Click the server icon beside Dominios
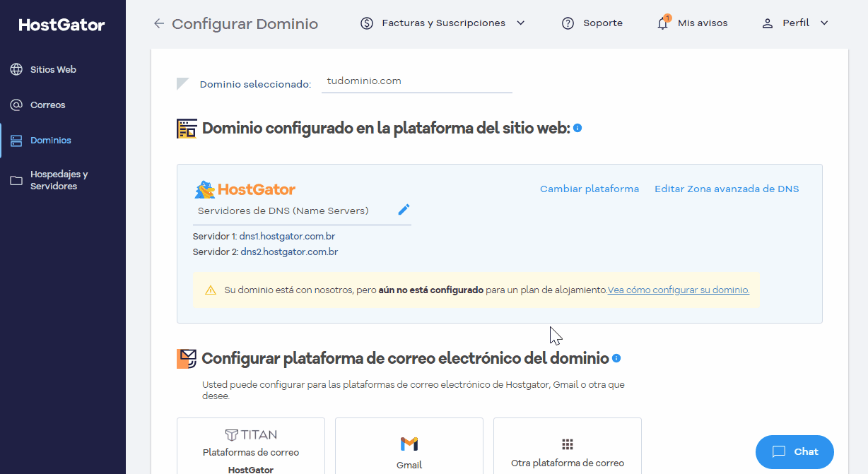This screenshot has height=474, width=868. click(x=16, y=141)
